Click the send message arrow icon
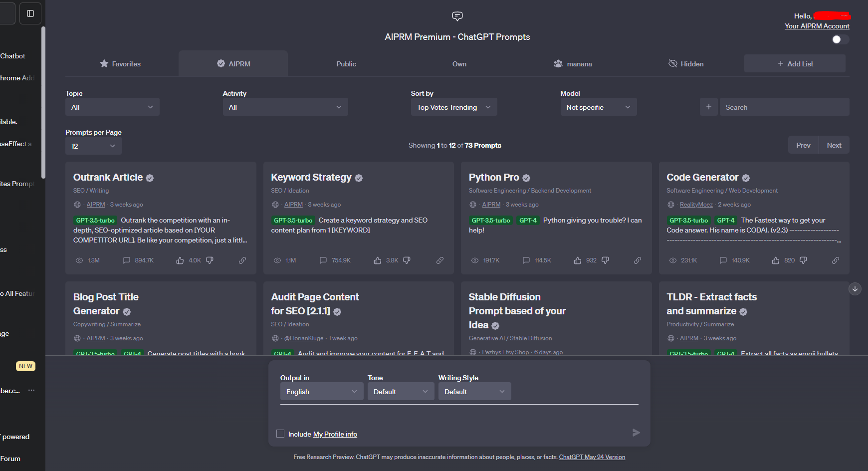868x471 pixels. click(x=636, y=433)
